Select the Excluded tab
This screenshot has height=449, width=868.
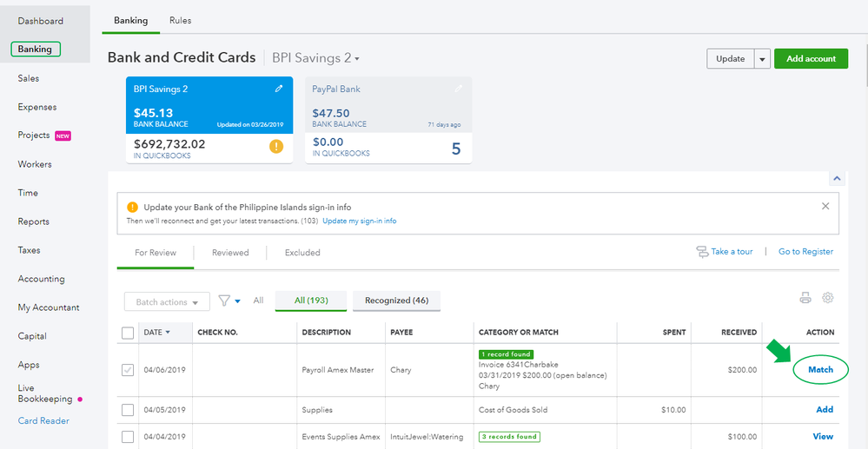(x=302, y=253)
